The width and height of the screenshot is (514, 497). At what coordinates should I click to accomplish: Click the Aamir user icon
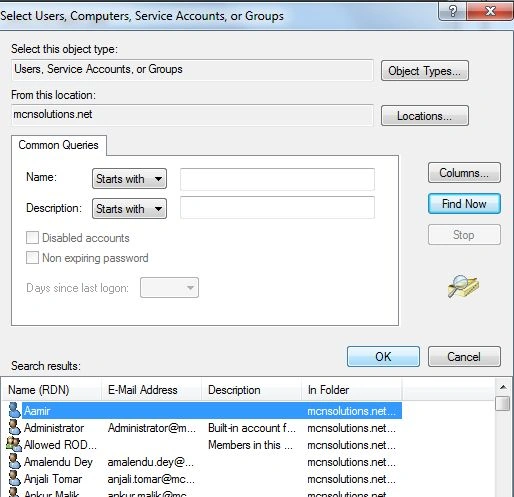[x=14, y=410]
